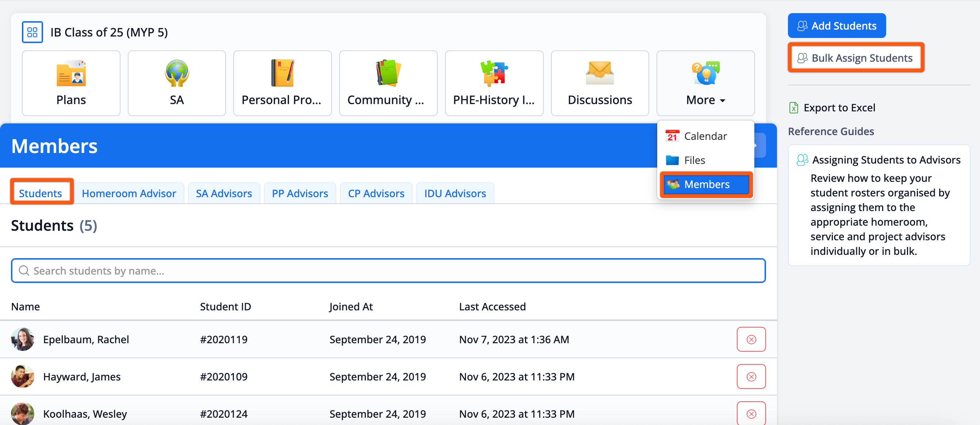Image resolution: width=980 pixels, height=425 pixels.
Task: Open the class grid icon beside IB Class of 25
Action: click(32, 32)
